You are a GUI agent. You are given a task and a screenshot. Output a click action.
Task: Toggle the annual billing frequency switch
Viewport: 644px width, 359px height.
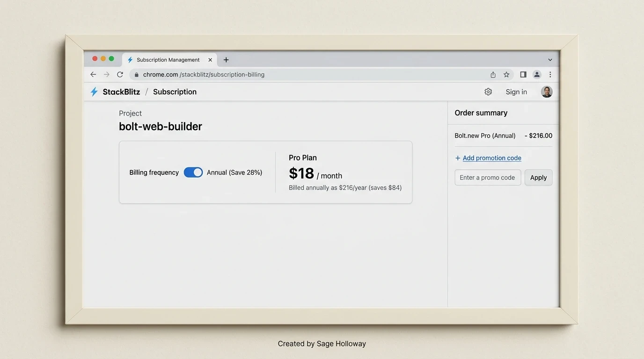click(193, 172)
